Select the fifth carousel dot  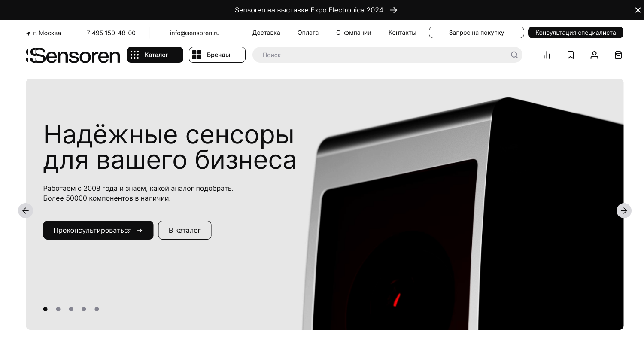(x=97, y=309)
